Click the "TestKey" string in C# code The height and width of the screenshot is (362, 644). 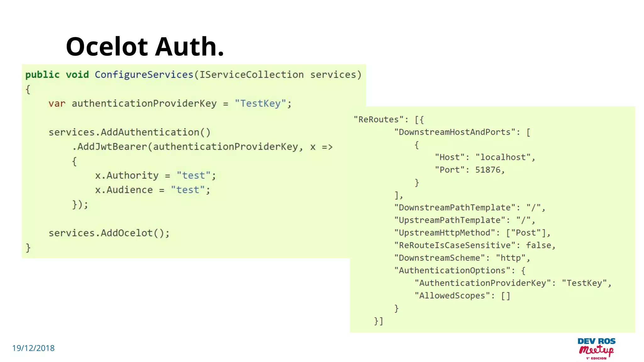pos(260,103)
